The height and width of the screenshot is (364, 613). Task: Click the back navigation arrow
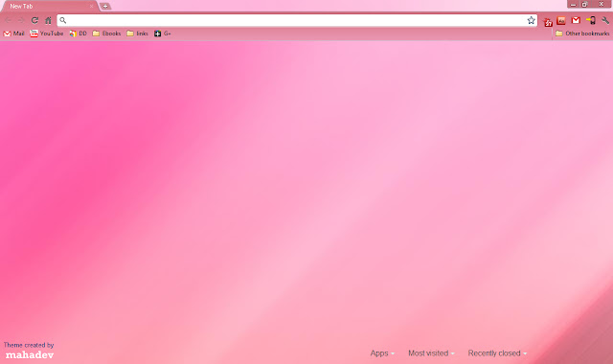point(8,20)
